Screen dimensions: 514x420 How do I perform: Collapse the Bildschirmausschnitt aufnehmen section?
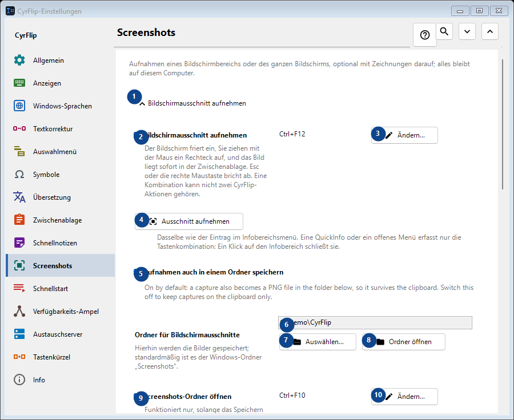pos(193,103)
